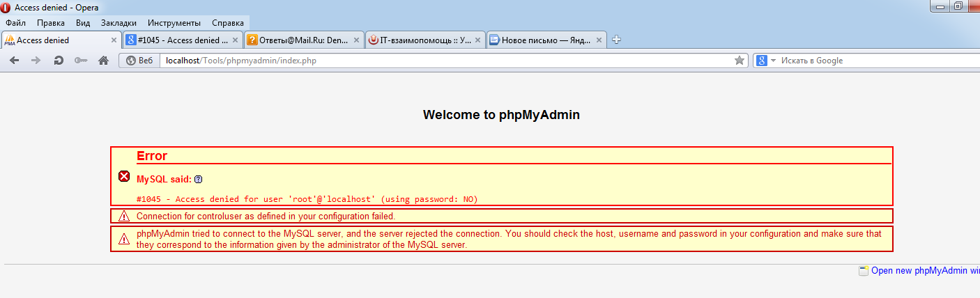Open the Справка menu
The width and height of the screenshot is (980, 298).
pyautogui.click(x=228, y=23)
